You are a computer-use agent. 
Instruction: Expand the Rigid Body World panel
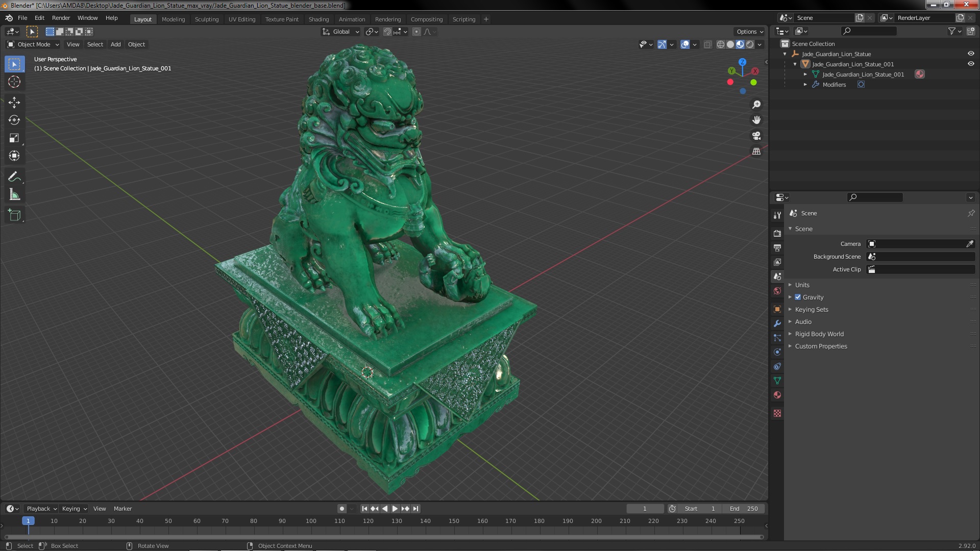pyautogui.click(x=819, y=334)
